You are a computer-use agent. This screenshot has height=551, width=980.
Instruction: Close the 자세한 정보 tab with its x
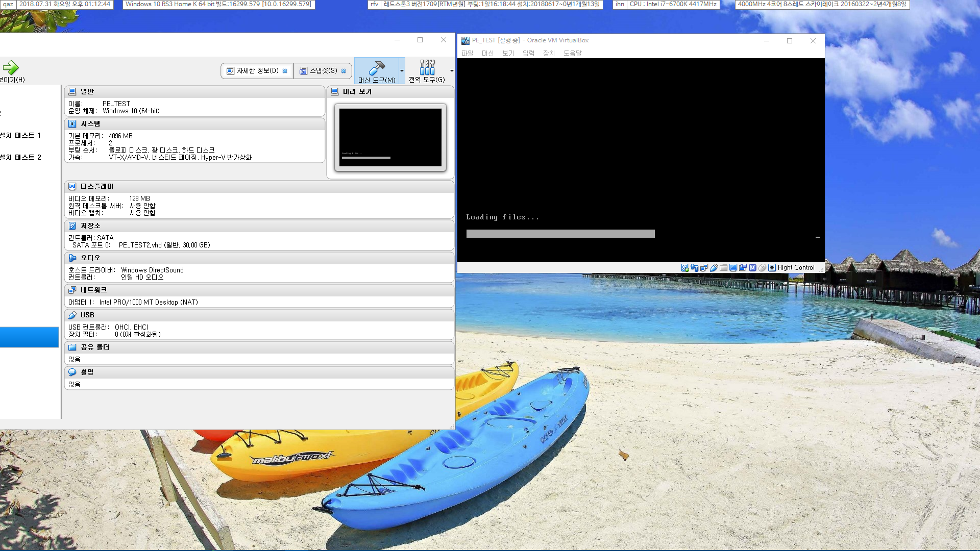(285, 71)
